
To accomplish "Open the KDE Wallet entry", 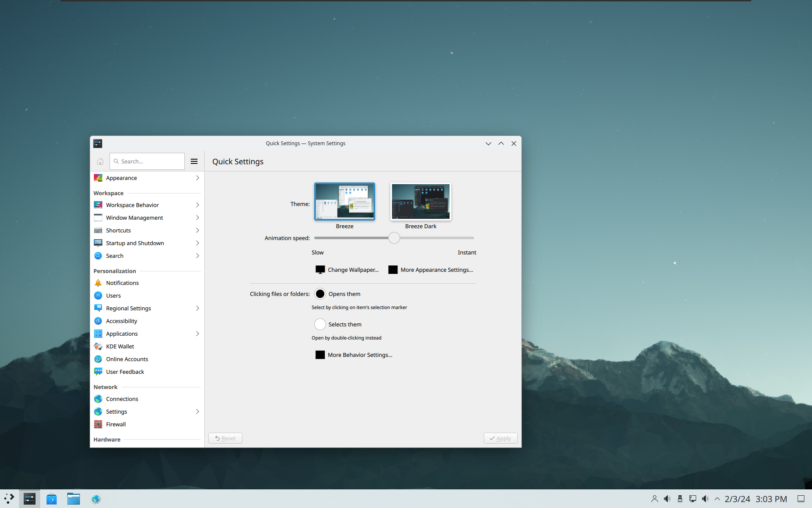I will 147,346.
